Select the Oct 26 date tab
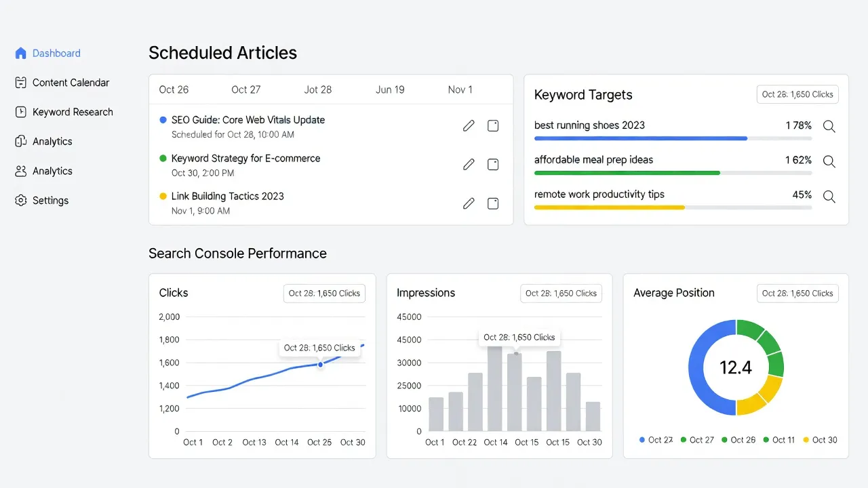Image resolution: width=868 pixels, height=488 pixels. click(x=174, y=89)
